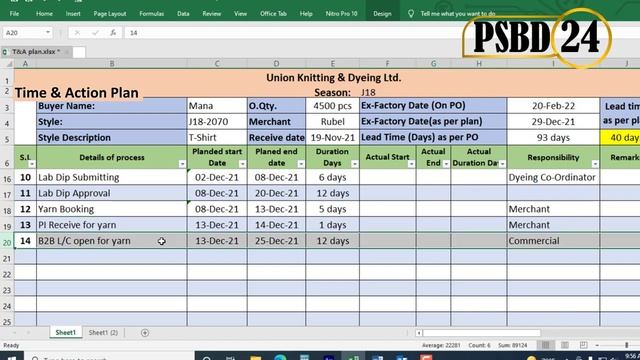Select row header 20
Image resolution: width=640 pixels, height=360 pixels.
[7, 242]
